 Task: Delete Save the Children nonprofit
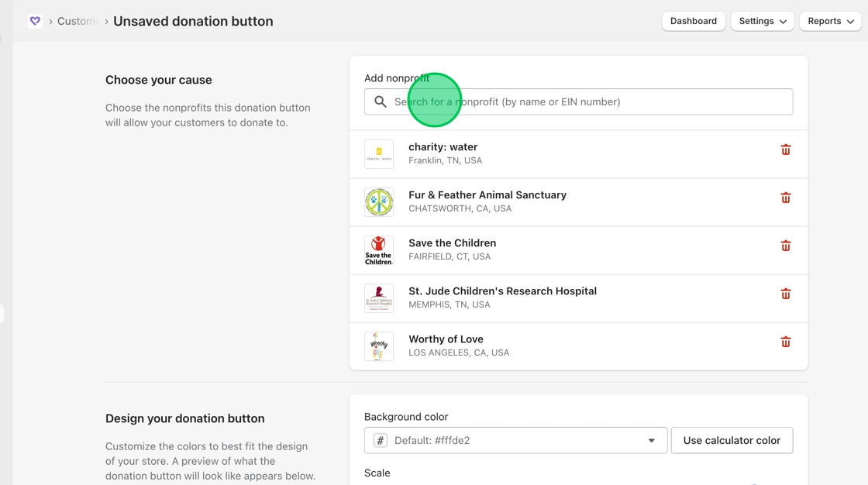[x=786, y=246]
